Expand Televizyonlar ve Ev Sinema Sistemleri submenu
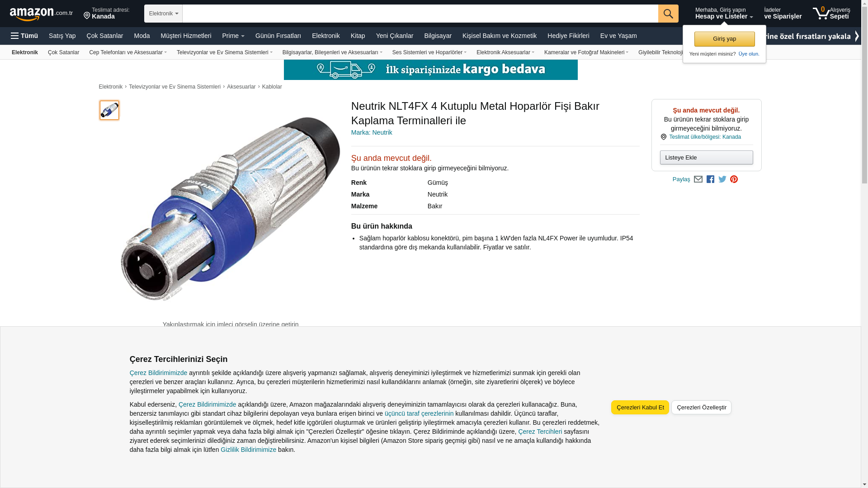This screenshot has height=488, width=868. [x=224, y=52]
